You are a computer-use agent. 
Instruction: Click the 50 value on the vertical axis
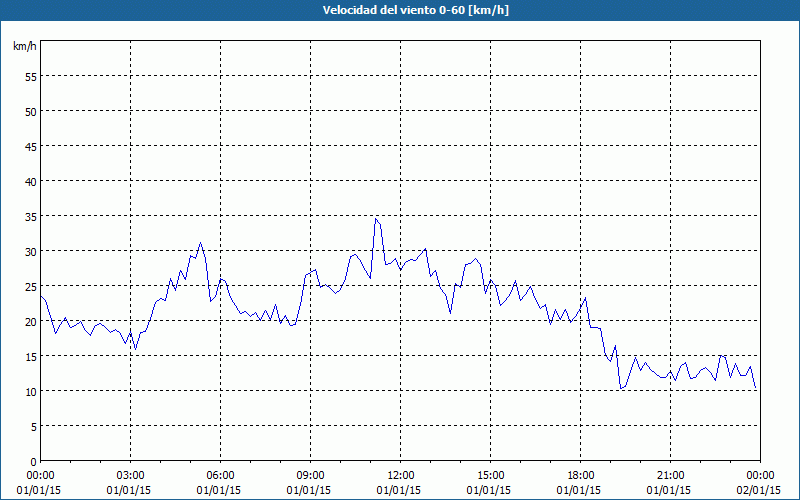(31, 111)
